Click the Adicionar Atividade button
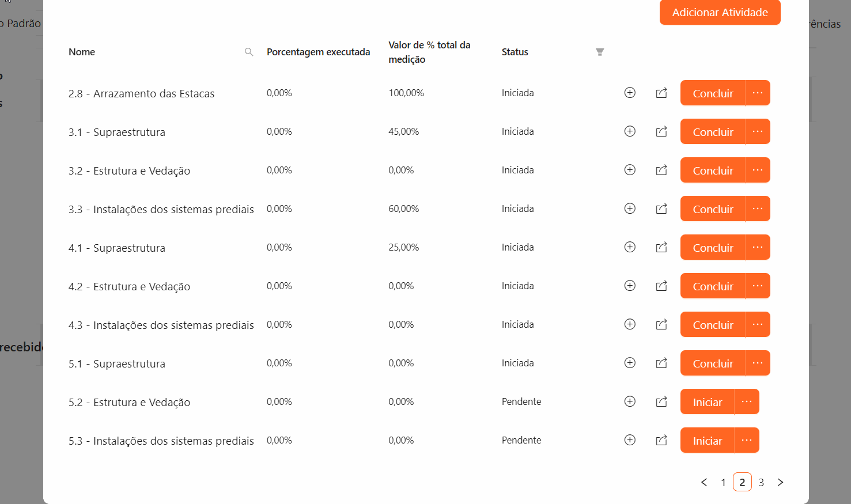851x504 pixels. point(720,12)
